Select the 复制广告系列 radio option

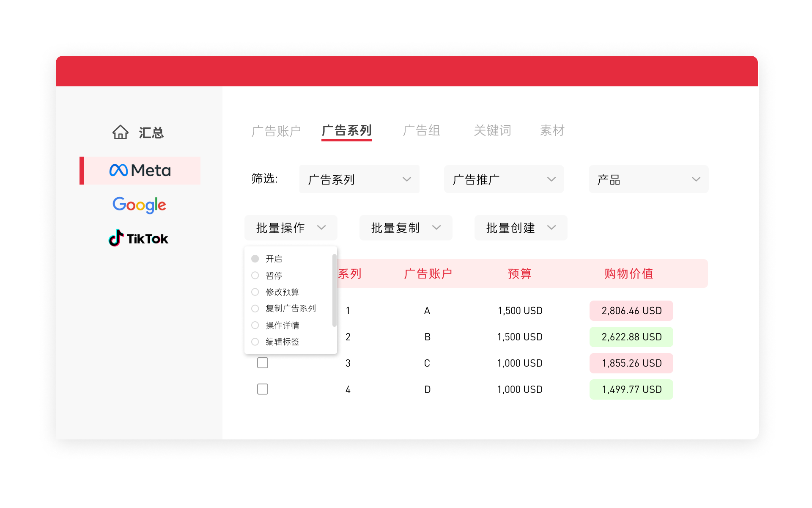pos(255,309)
